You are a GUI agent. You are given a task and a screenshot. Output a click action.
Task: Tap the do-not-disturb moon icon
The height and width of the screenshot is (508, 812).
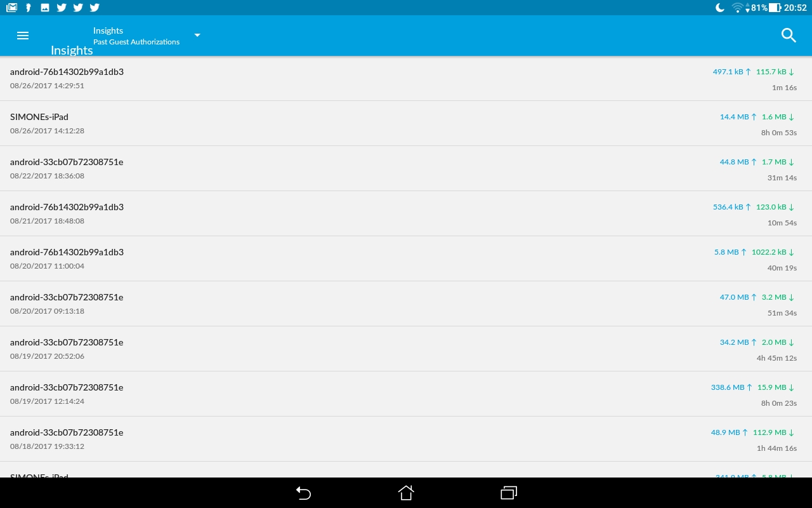coord(720,8)
